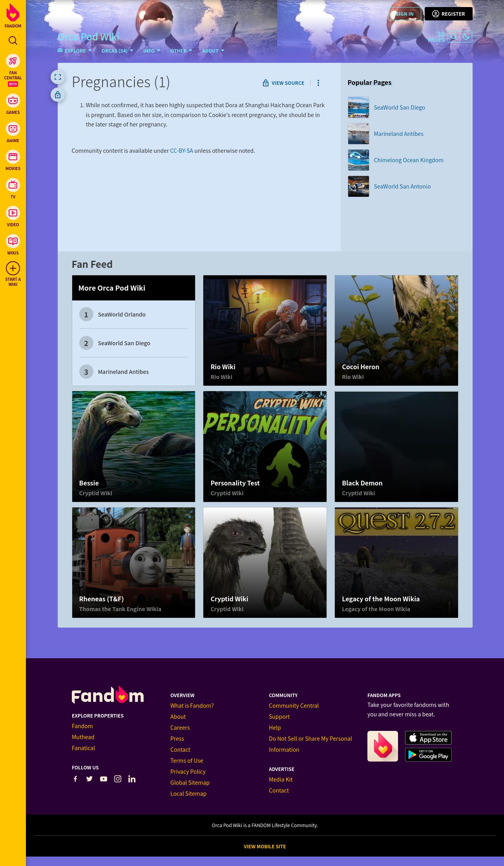Open the Games controller icon
504x866 pixels.
[x=13, y=101]
